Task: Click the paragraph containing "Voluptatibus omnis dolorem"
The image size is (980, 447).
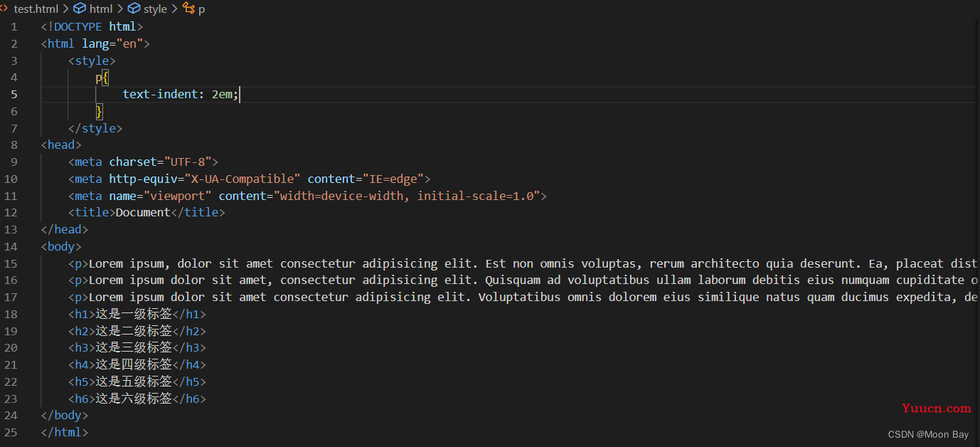Action: 523,297
